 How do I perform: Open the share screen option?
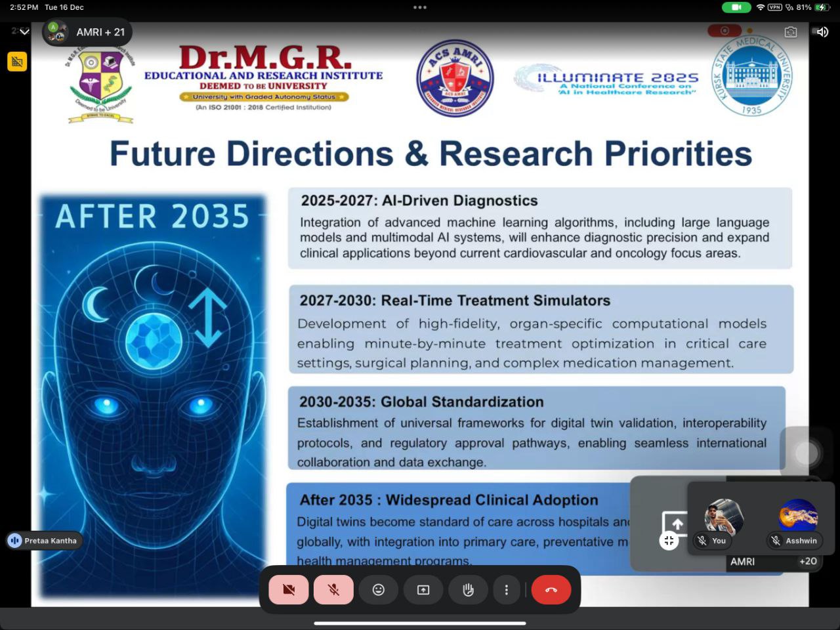(423, 590)
